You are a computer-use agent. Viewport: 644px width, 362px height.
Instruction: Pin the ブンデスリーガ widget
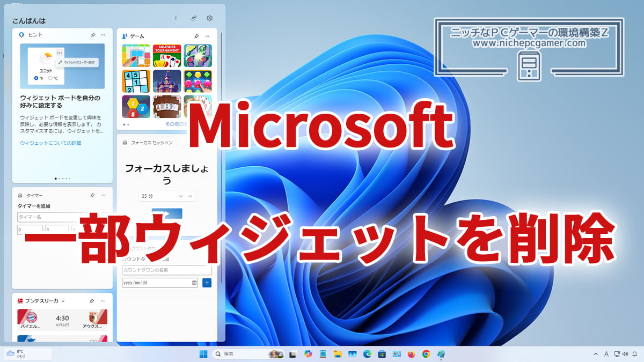[x=93, y=301]
